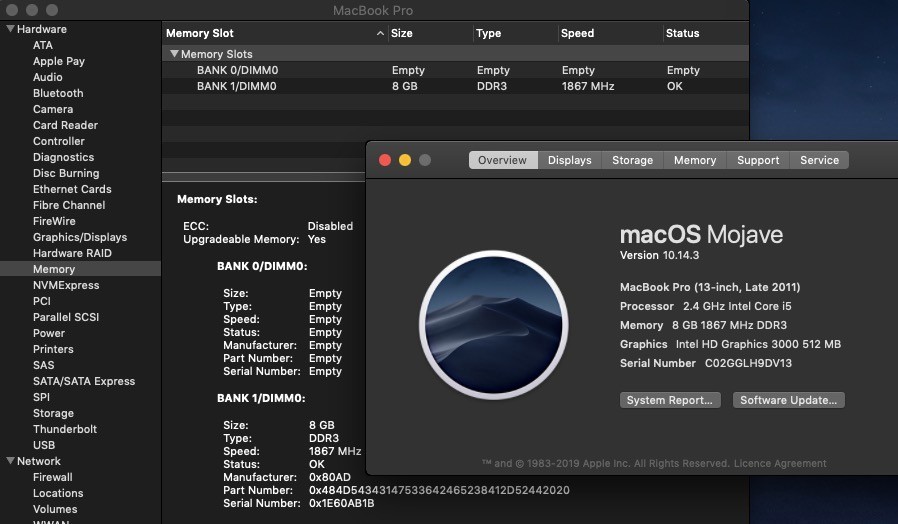Switch to the Service tab
Image resolution: width=898 pixels, height=524 pixels.
coord(819,160)
